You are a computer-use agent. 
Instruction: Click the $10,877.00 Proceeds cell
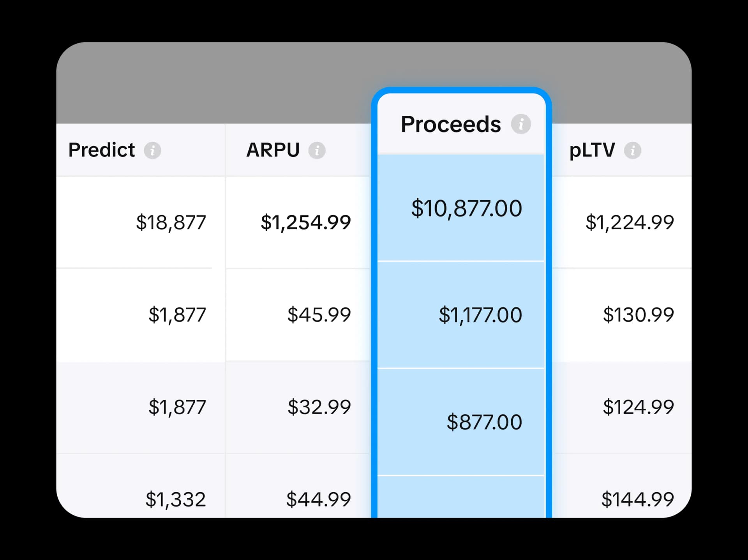(466, 208)
